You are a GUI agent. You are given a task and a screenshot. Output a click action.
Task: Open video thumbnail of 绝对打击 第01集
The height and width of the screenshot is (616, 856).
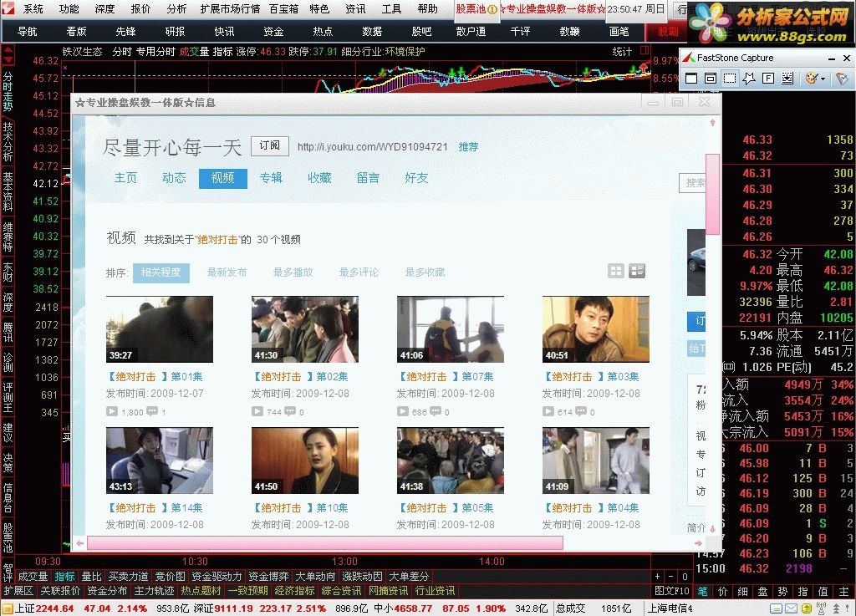[x=160, y=329]
